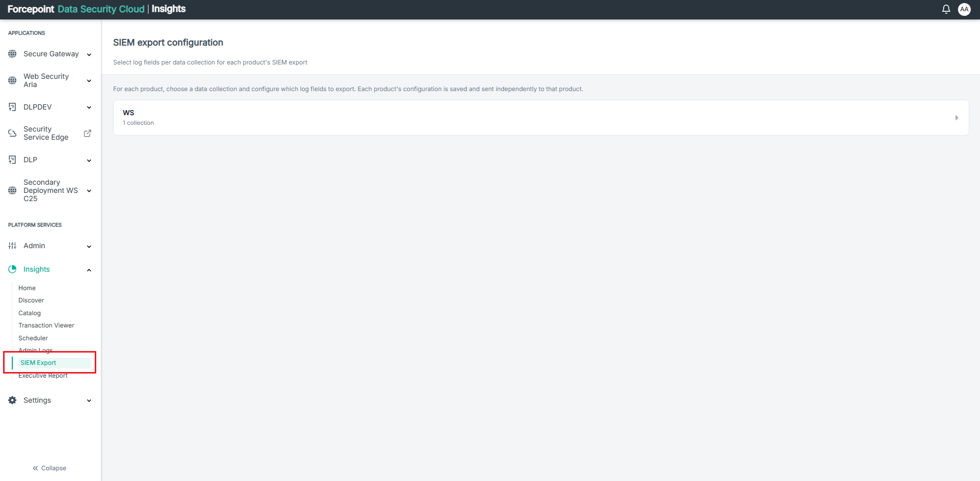Expand the DLPDEV chevron
This screenshot has height=481, width=980.
[89, 107]
